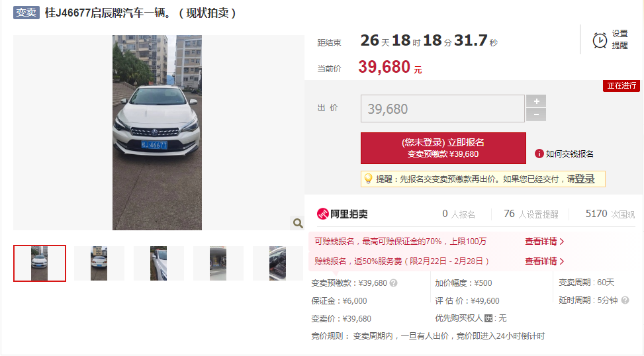
Task: Increase bid with the plus button
Action: pyautogui.click(x=536, y=101)
